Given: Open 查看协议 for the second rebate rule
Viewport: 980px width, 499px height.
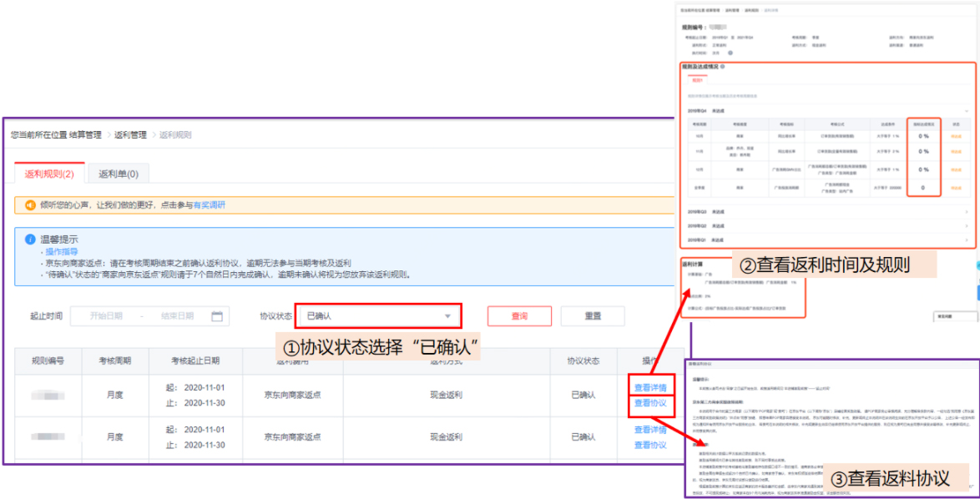Looking at the screenshot, I should (x=649, y=445).
